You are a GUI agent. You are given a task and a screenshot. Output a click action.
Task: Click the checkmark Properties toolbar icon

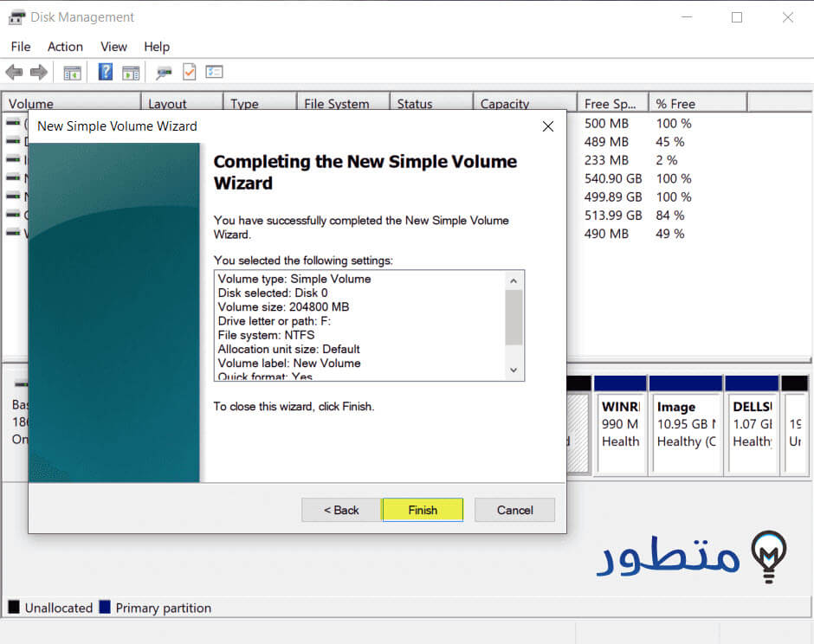(x=190, y=72)
